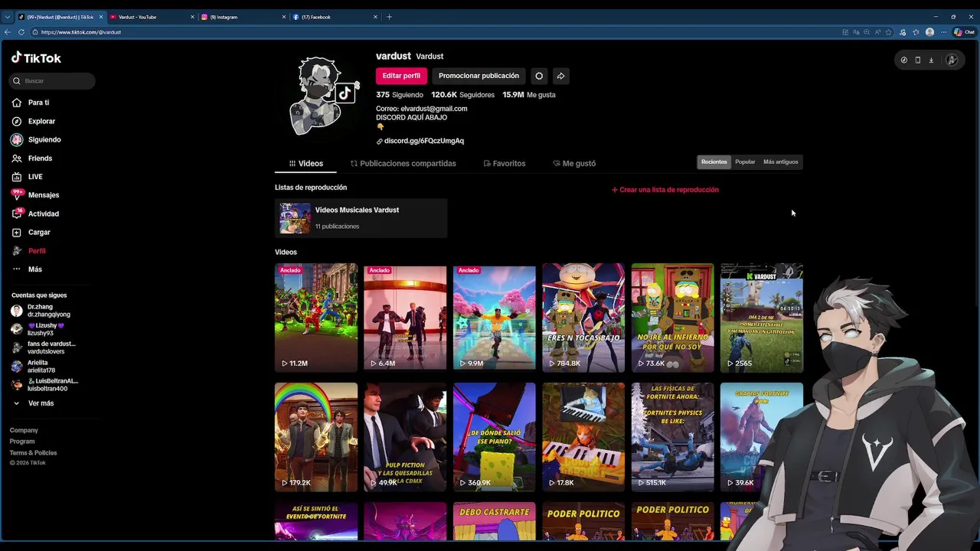
Task: Click Crear una lista de reproducción
Action: coord(665,190)
